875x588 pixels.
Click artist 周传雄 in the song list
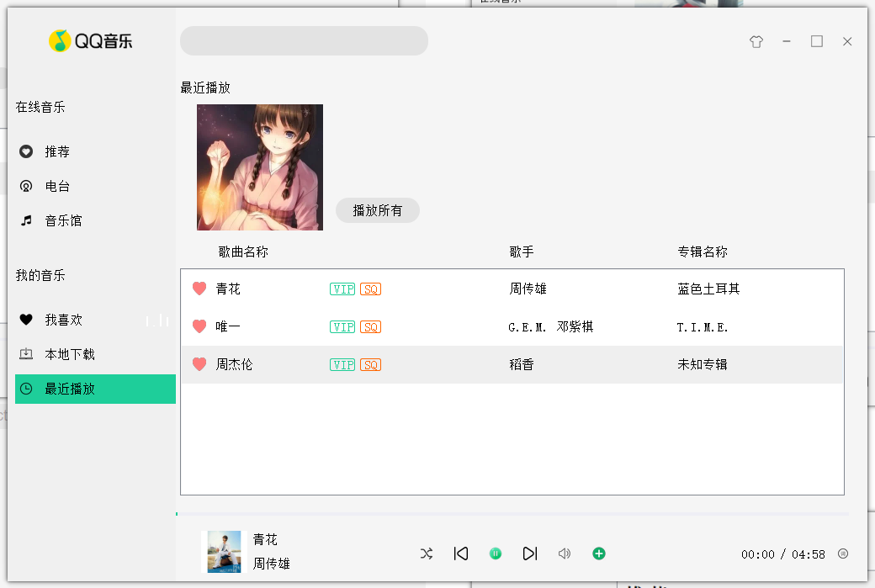tap(528, 289)
